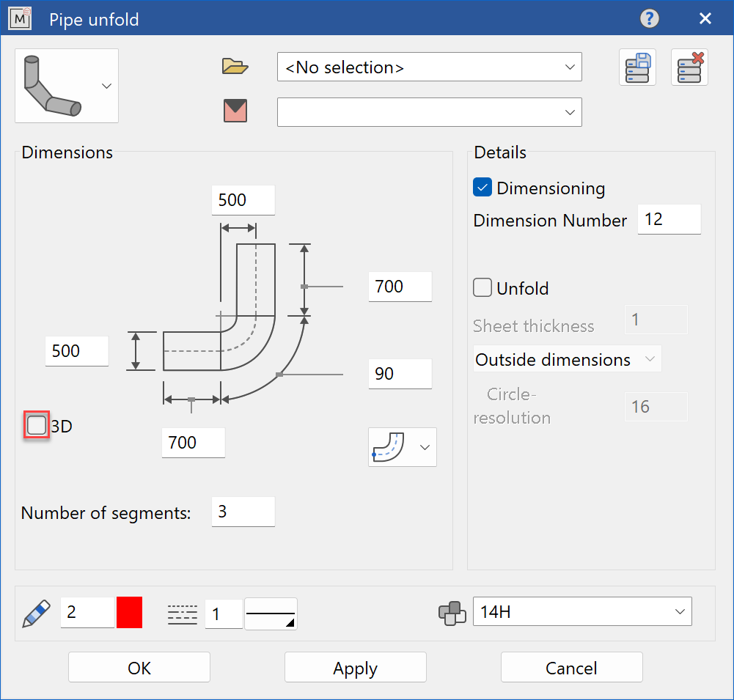Save settings with the database save icon

point(637,67)
